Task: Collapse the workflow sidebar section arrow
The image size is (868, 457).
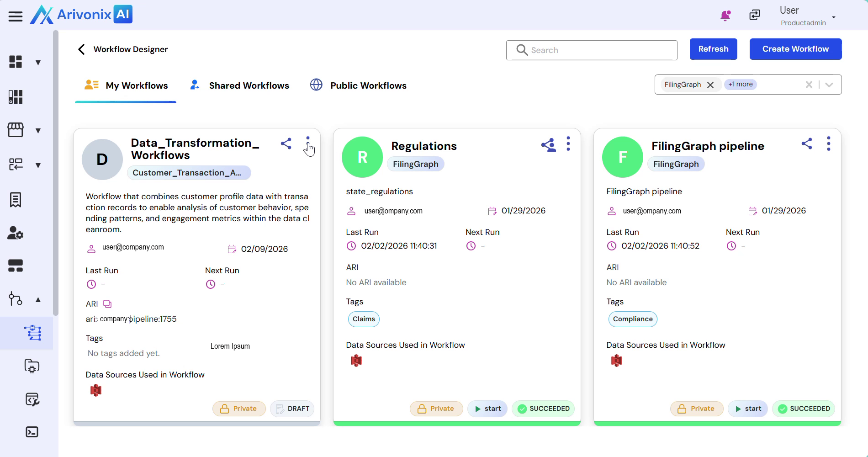Action: click(x=38, y=300)
